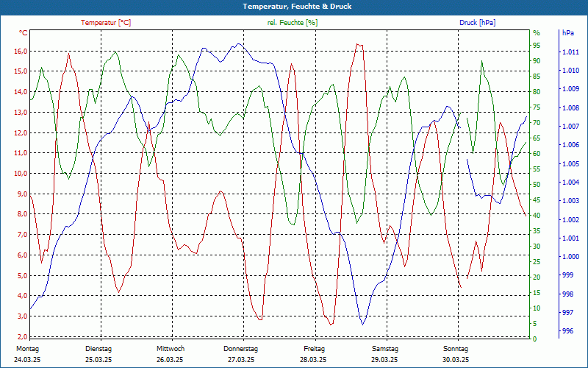Image resolution: width=588 pixels, height=368 pixels.
Task: Click the '1.008' pressure axis value
Action: pyautogui.click(x=571, y=107)
